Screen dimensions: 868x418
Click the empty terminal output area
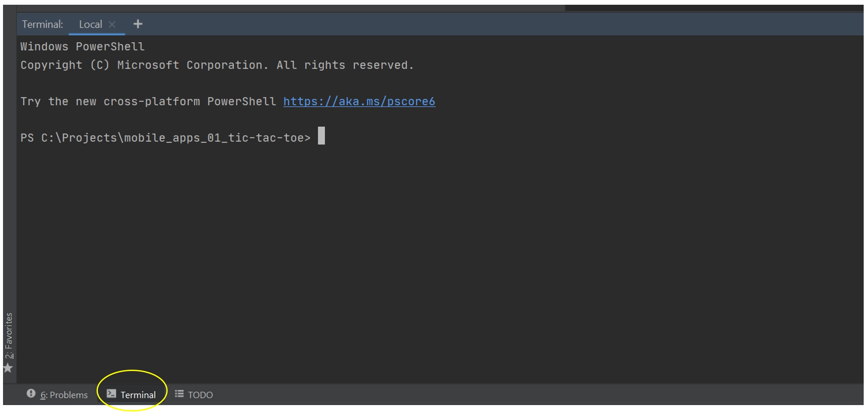coord(431,259)
